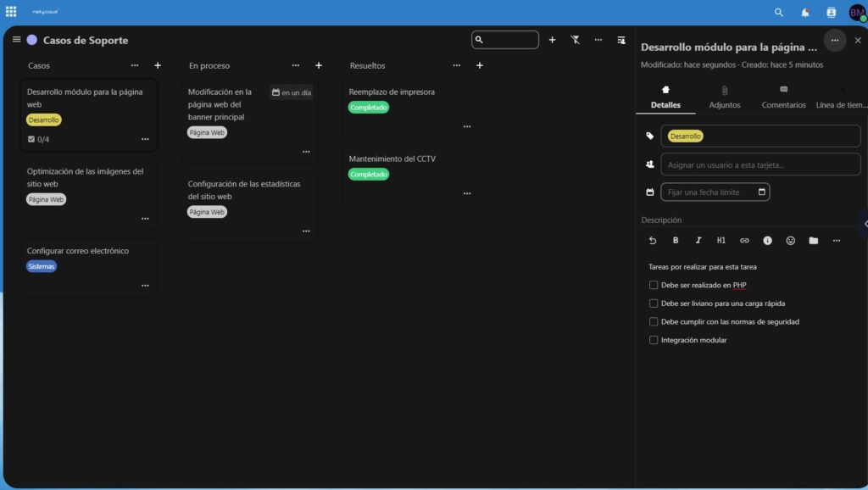This screenshot has height=490, width=868.
Task: Switch to the Adjuntos tab
Action: click(725, 97)
